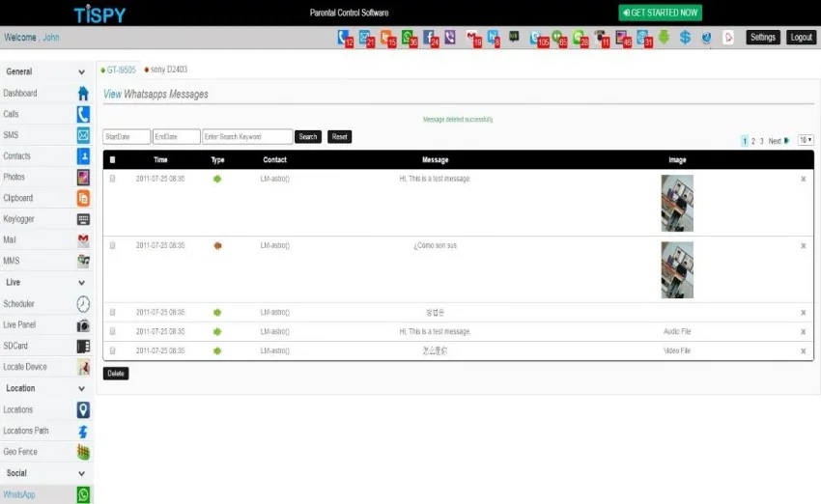Click the Reset button
Viewport: 821px width, 504px height.
(x=339, y=136)
